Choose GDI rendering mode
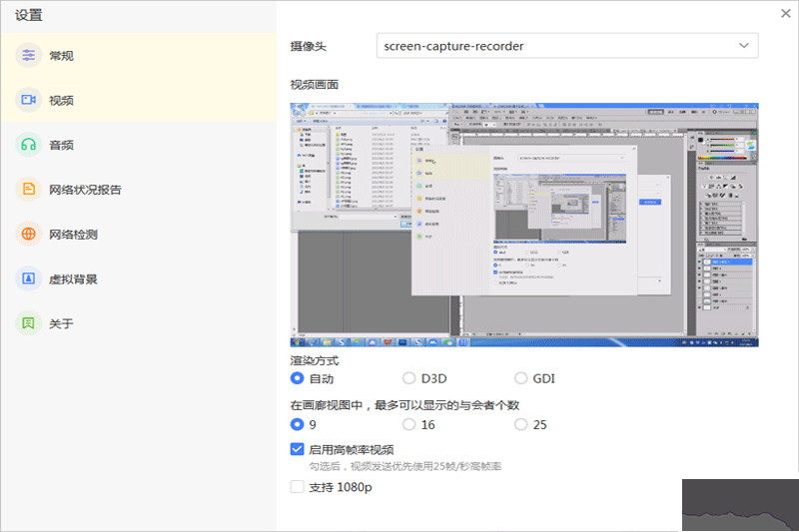The width and height of the screenshot is (799, 532). [x=520, y=378]
